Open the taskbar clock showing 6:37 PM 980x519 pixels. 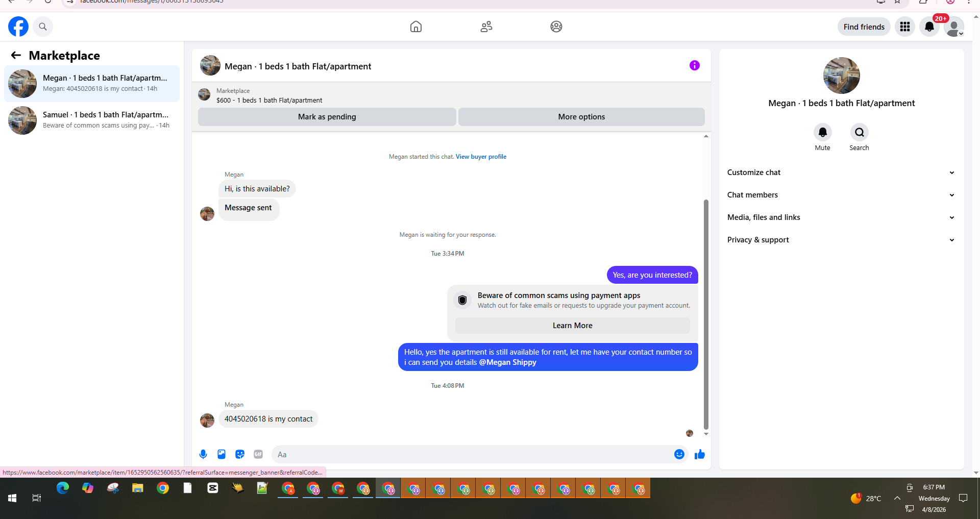coord(934,498)
